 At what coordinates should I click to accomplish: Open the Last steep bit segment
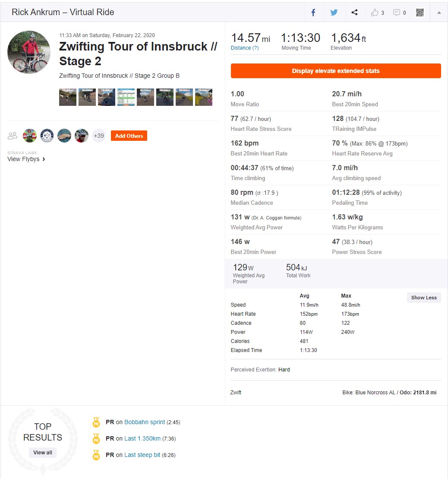point(142,455)
